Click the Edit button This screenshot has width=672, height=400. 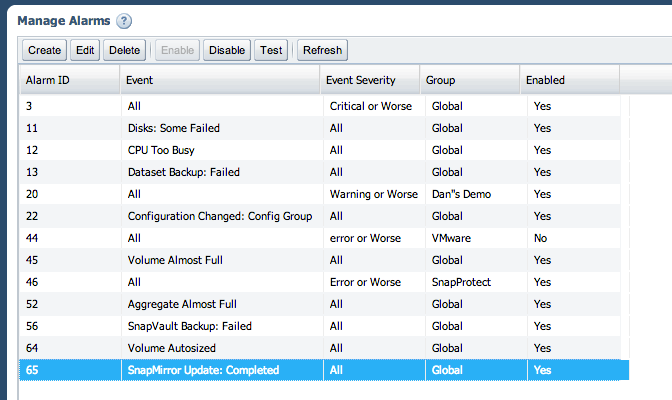click(84, 50)
